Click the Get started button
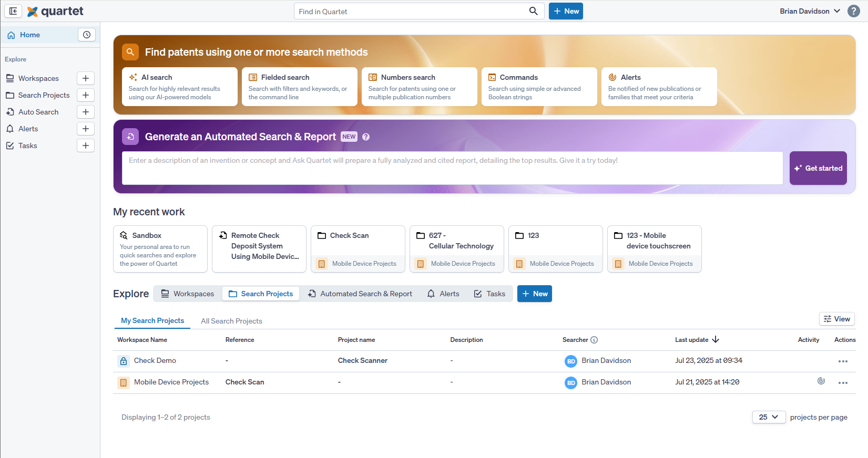The height and width of the screenshot is (458, 868). coord(818,168)
